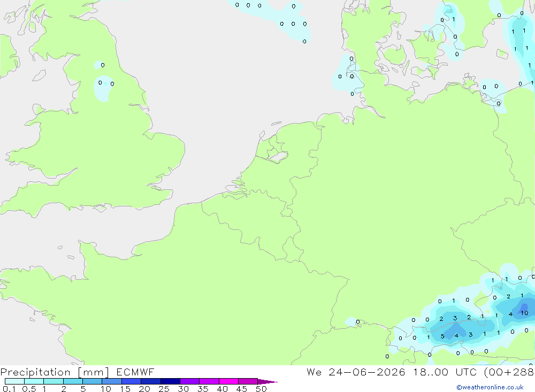Image resolution: width=535 pixels, height=392 pixels.
Task: Click the 30–35 mm purple legend swatch
Action: click(x=190, y=381)
